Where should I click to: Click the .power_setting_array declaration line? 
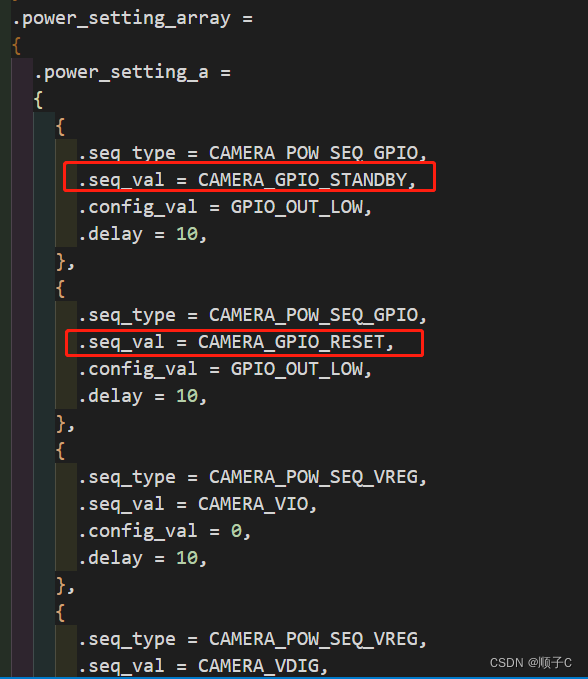point(132,19)
